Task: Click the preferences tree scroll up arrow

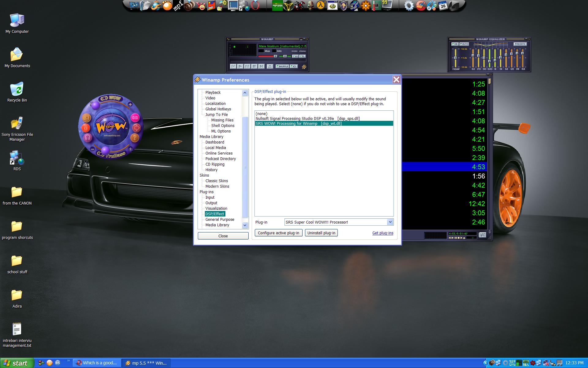Action: (x=245, y=93)
